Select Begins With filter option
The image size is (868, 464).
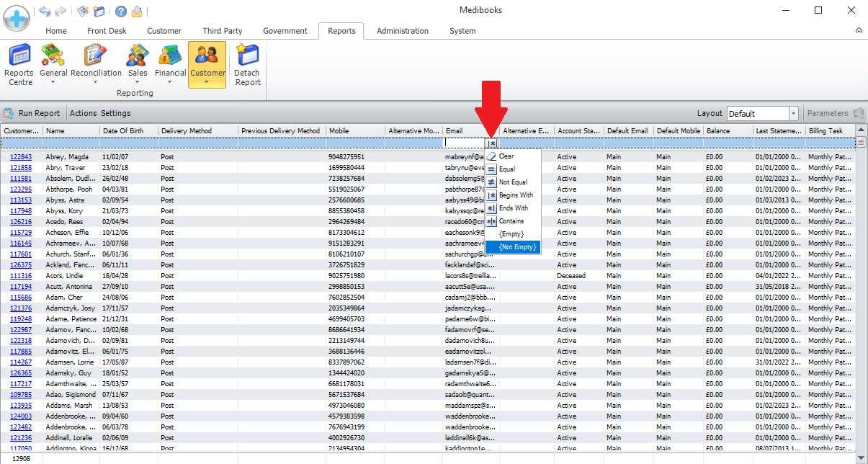(516, 195)
